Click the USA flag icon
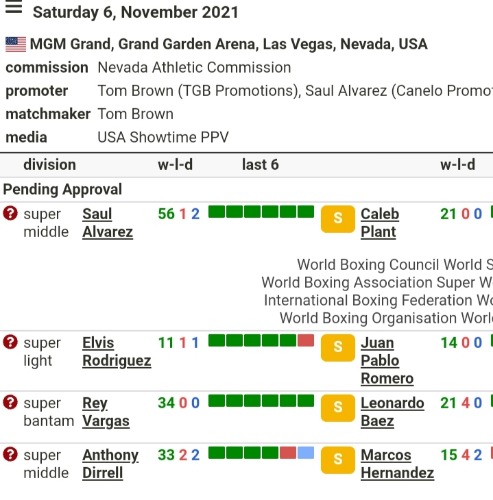This screenshot has height=500, width=493. click(16, 44)
